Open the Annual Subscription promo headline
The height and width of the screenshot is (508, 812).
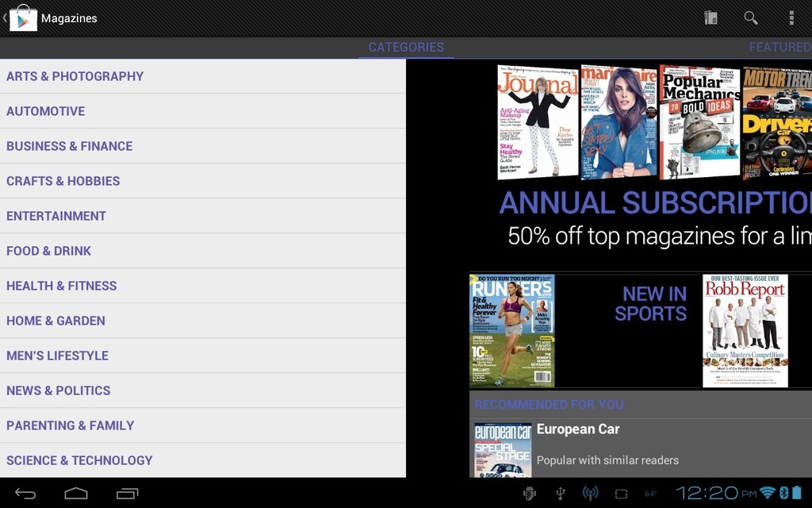click(655, 202)
